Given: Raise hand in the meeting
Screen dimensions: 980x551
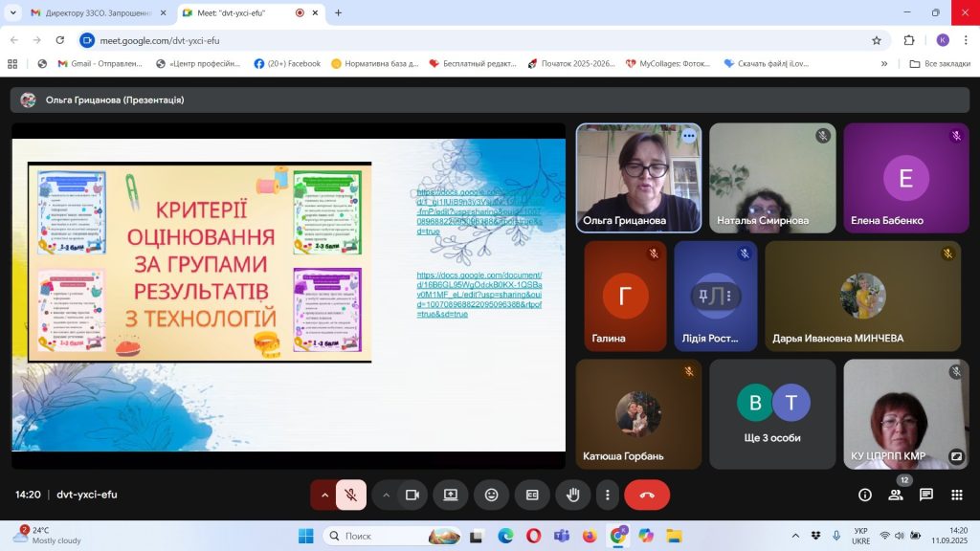Looking at the screenshot, I should (x=573, y=495).
